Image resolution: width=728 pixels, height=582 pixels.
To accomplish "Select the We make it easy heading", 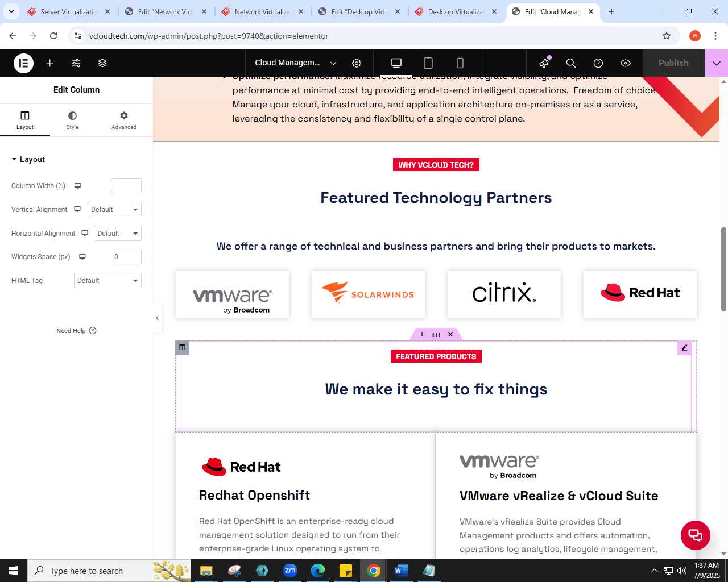I will (x=436, y=389).
